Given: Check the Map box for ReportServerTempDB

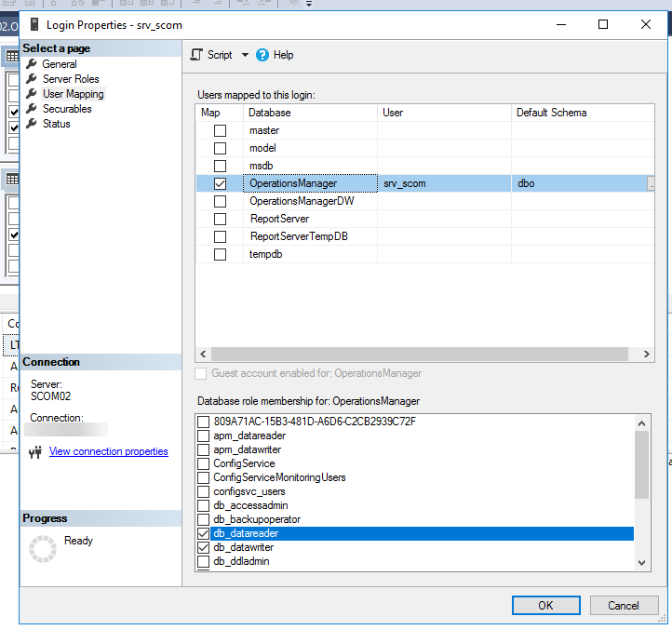Looking at the screenshot, I should pyautogui.click(x=220, y=236).
